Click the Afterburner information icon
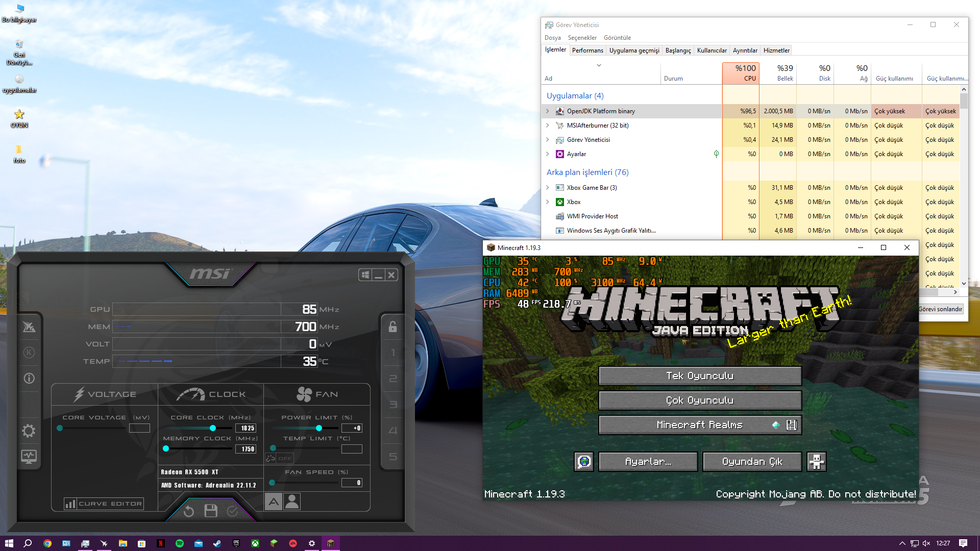This screenshot has height=551, width=980. pyautogui.click(x=29, y=378)
